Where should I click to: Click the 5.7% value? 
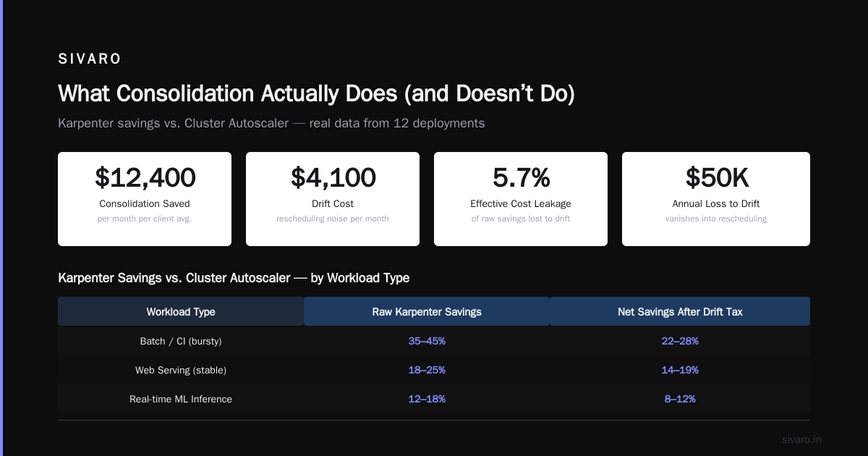pos(521,177)
